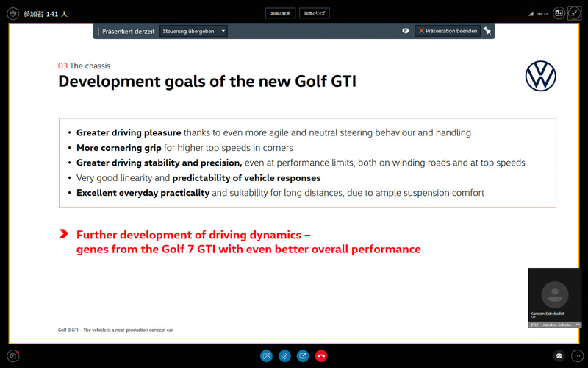Click the 'Golf 8 GTI' footer note
The height and width of the screenshot is (368, 588).
(x=115, y=330)
